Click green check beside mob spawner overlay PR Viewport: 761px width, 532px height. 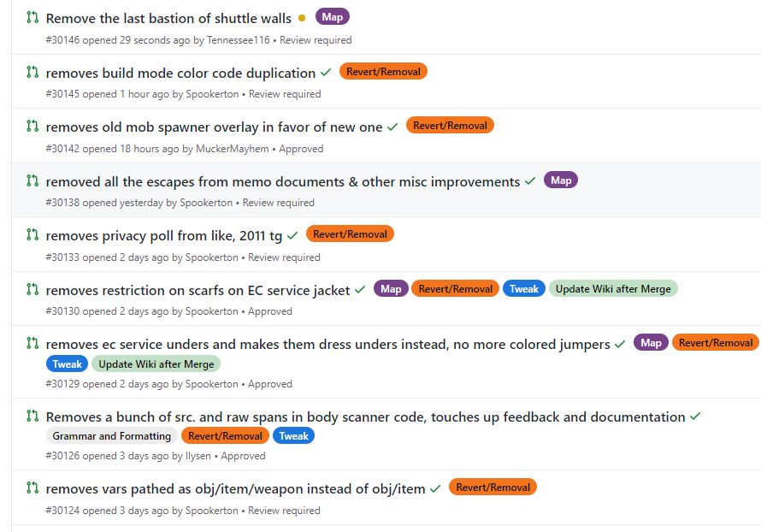click(x=392, y=127)
